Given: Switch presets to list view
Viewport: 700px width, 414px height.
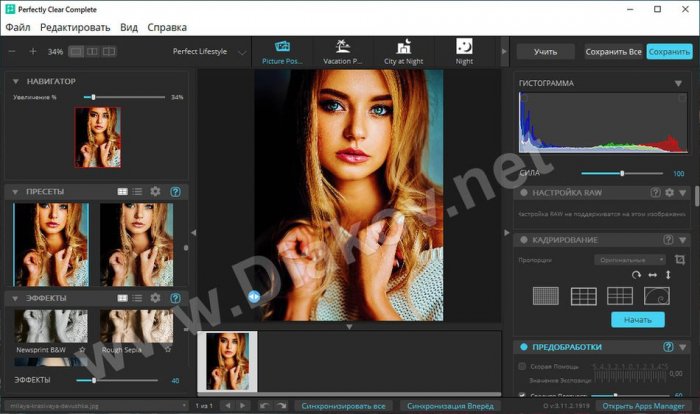Looking at the screenshot, I should (138, 191).
